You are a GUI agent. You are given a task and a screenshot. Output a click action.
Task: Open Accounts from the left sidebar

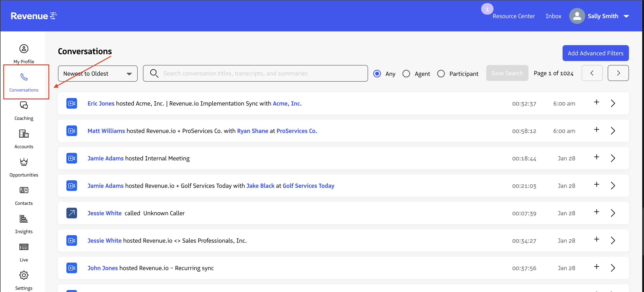click(24, 134)
